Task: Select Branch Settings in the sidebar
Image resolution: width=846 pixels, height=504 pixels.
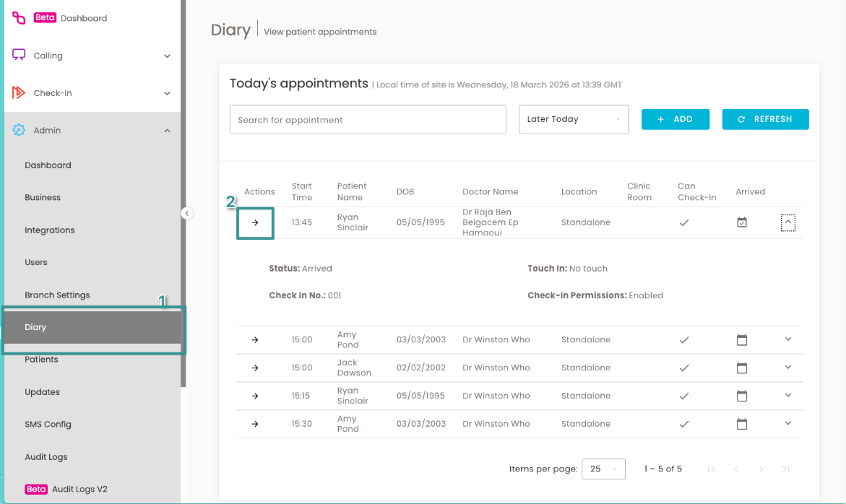Action: pyautogui.click(x=57, y=295)
